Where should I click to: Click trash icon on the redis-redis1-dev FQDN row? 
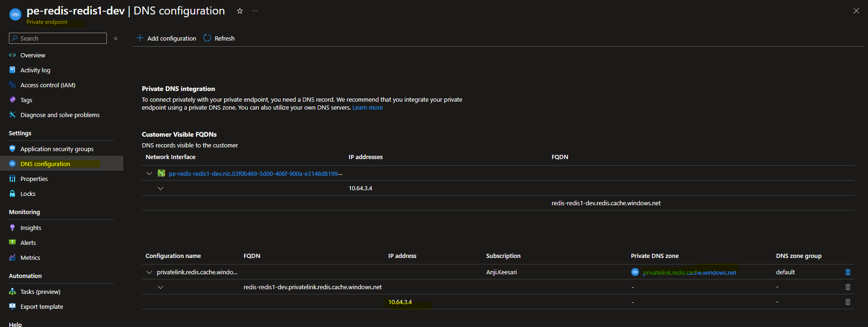tap(848, 287)
